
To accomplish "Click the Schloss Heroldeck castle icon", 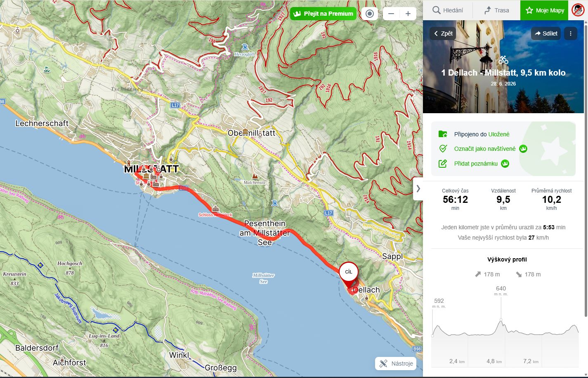I will [215, 209].
